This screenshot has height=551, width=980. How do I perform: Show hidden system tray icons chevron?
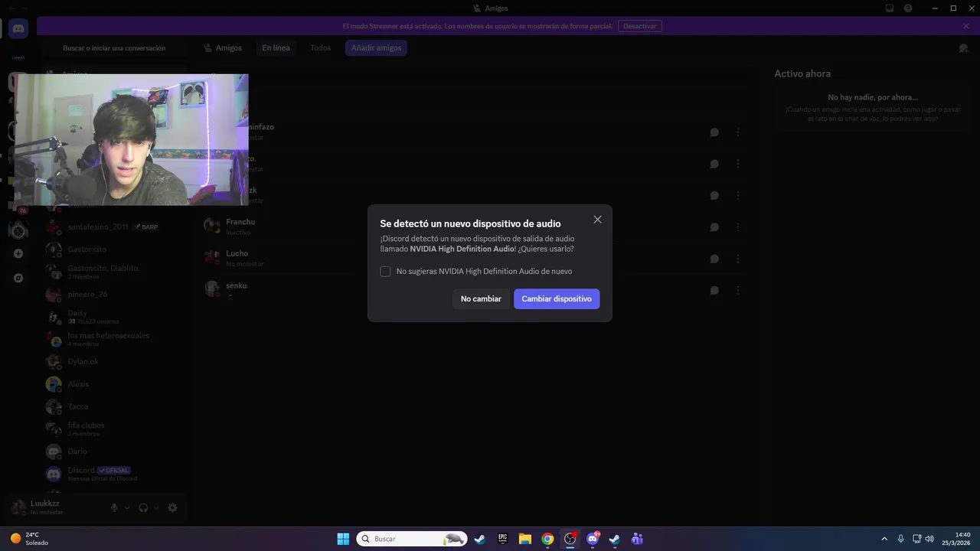click(884, 539)
